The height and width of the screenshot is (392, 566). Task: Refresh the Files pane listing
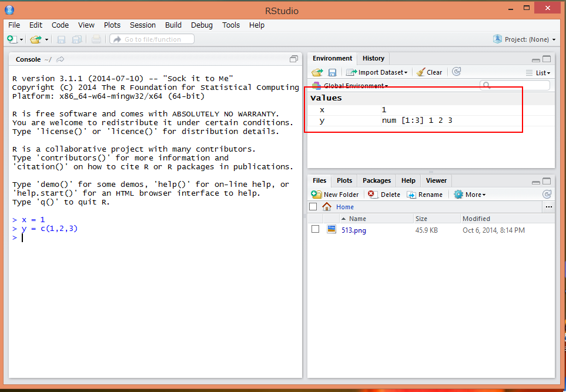[547, 194]
